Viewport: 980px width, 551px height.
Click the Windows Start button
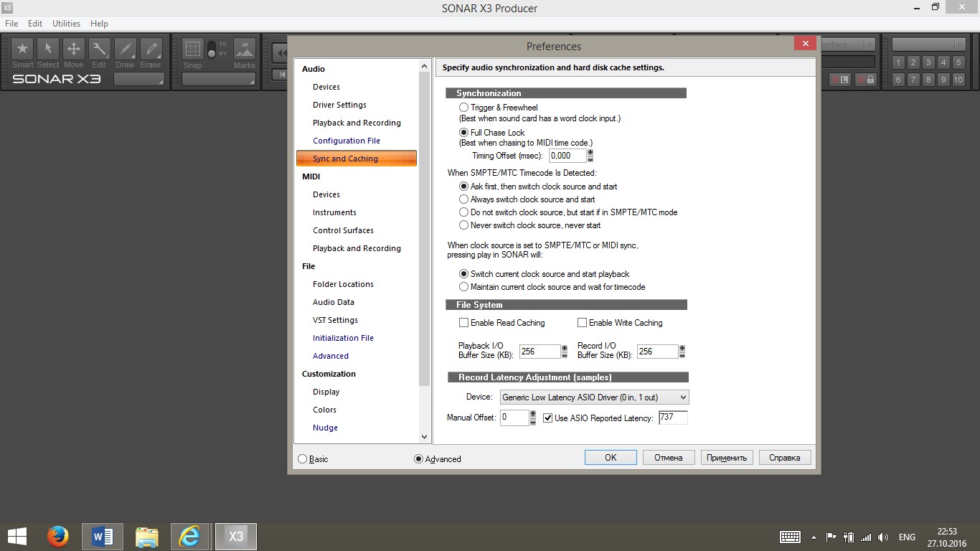17,536
